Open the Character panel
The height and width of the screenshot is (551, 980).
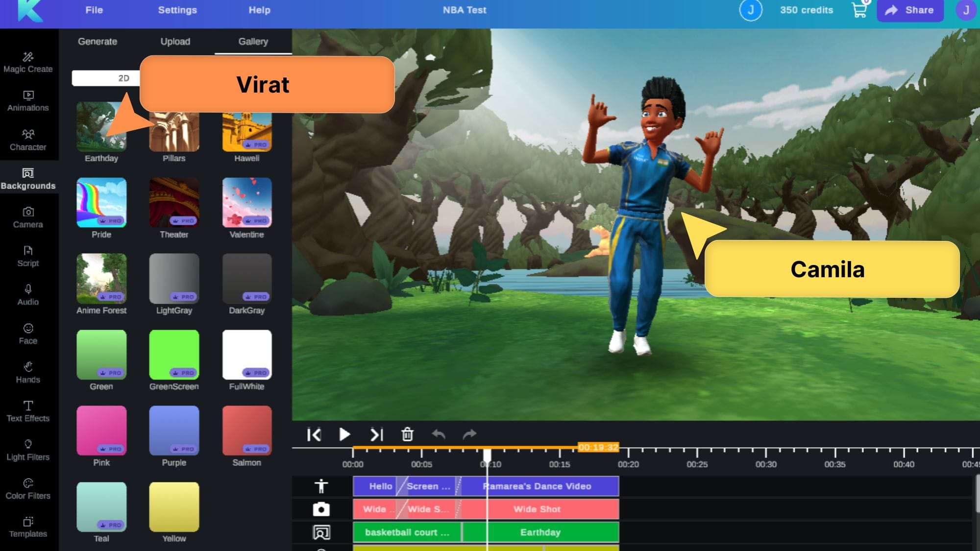point(27,139)
